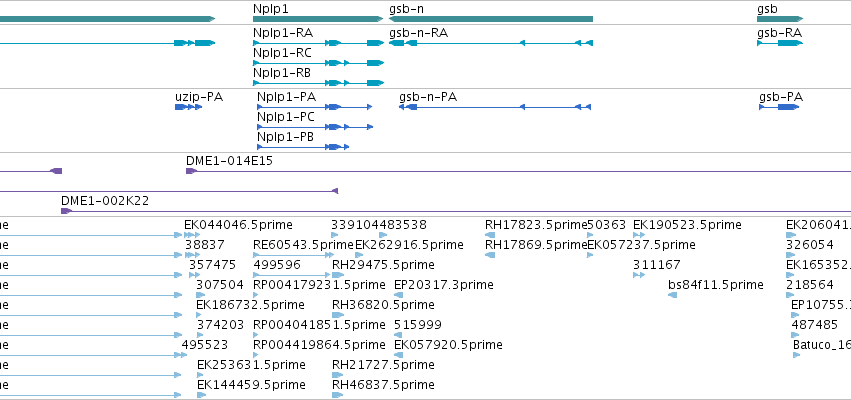Screen dimensions: 851x400
Task: Click the gsb-n-RA transcript label
Action: pyautogui.click(x=418, y=33)
